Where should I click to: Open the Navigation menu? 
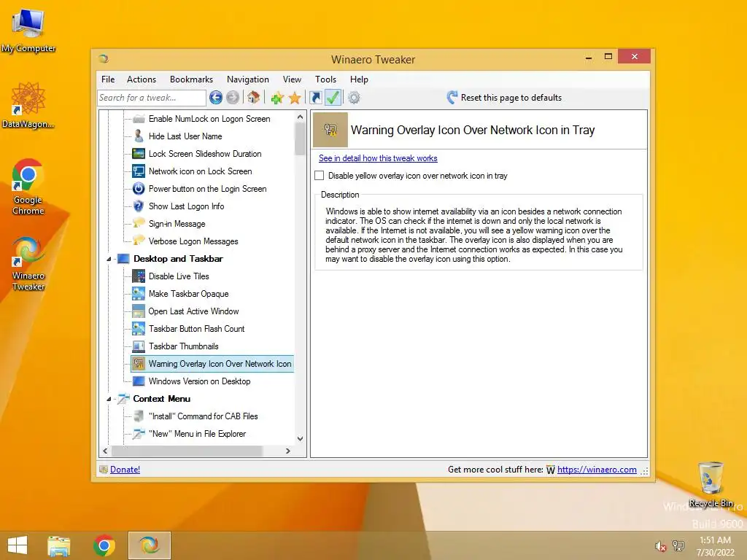tap(248, 79)
